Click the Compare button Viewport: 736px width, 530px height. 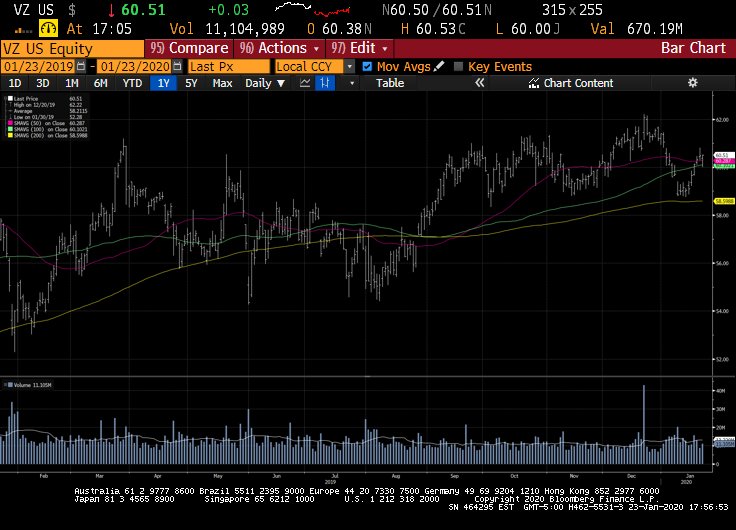pos(190,48)
